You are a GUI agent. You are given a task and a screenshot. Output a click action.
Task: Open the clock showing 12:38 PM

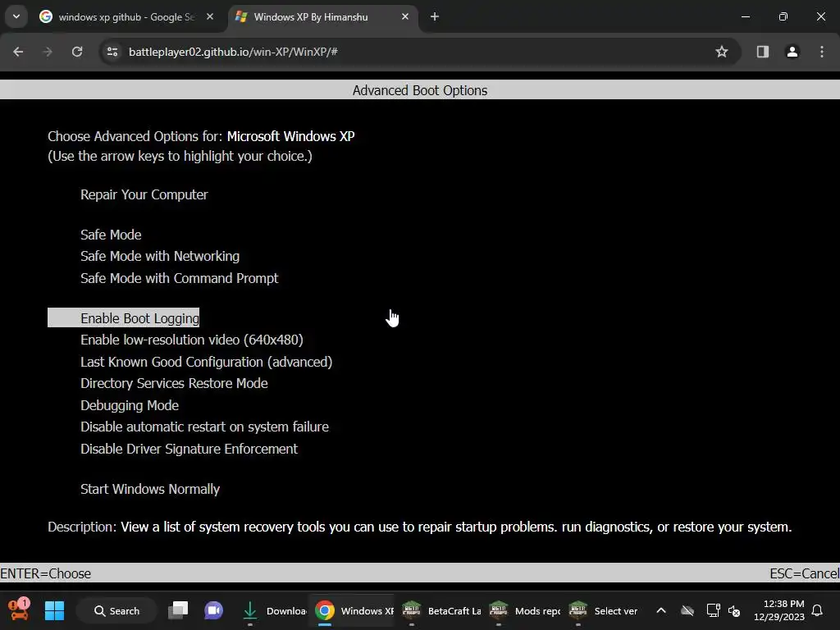(779, 610)
